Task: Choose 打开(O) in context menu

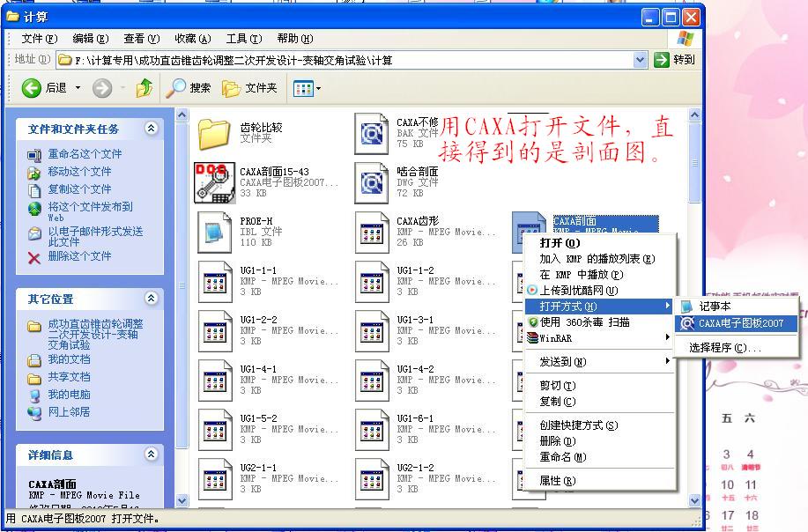Action: point(599,242)
